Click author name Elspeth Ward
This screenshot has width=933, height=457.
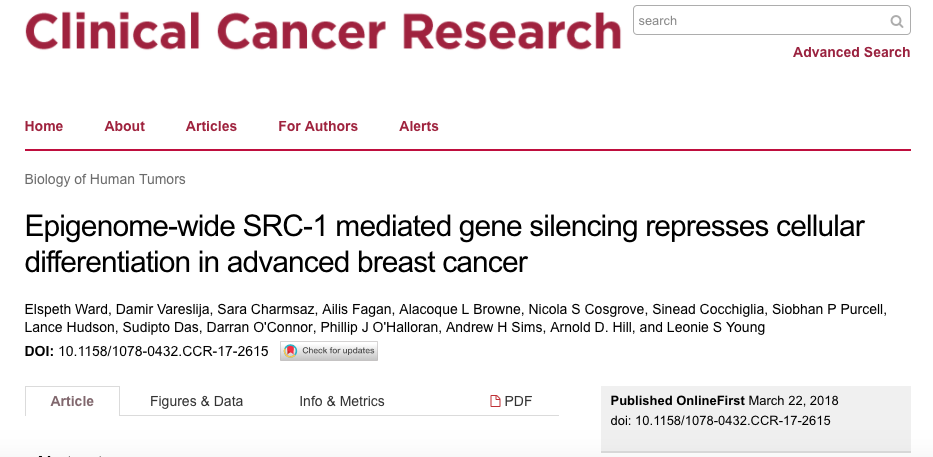click(65, 309)
